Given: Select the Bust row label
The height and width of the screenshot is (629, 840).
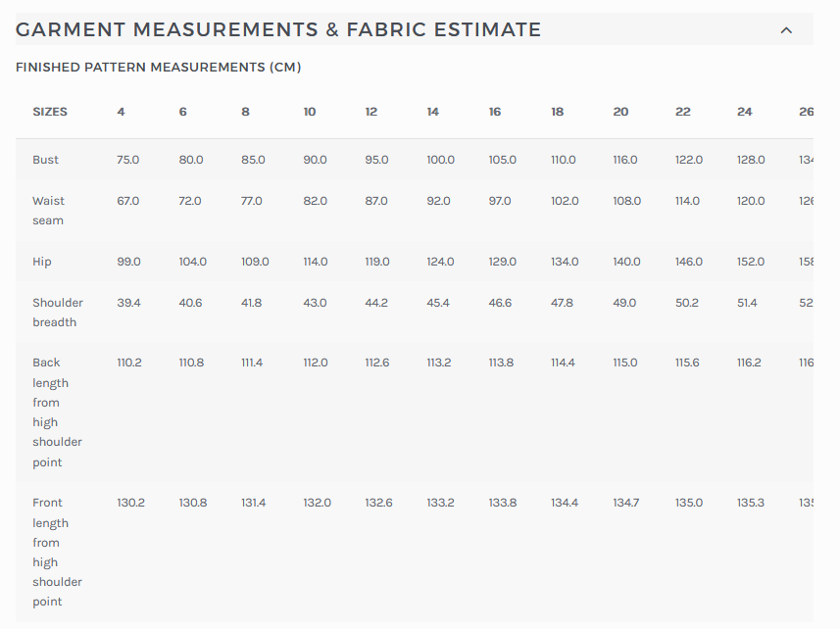Looking at the screenshot, I should coord(45,160).
